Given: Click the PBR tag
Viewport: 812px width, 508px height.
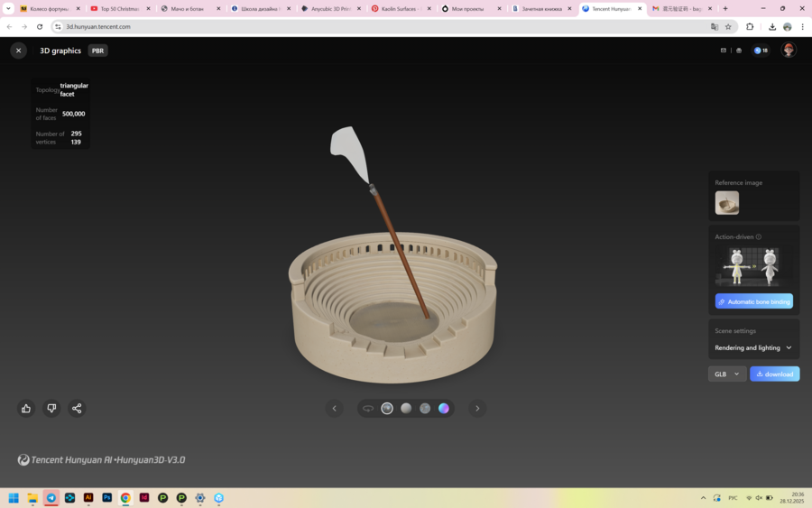Looking at the screenshot, I should 98,51.
